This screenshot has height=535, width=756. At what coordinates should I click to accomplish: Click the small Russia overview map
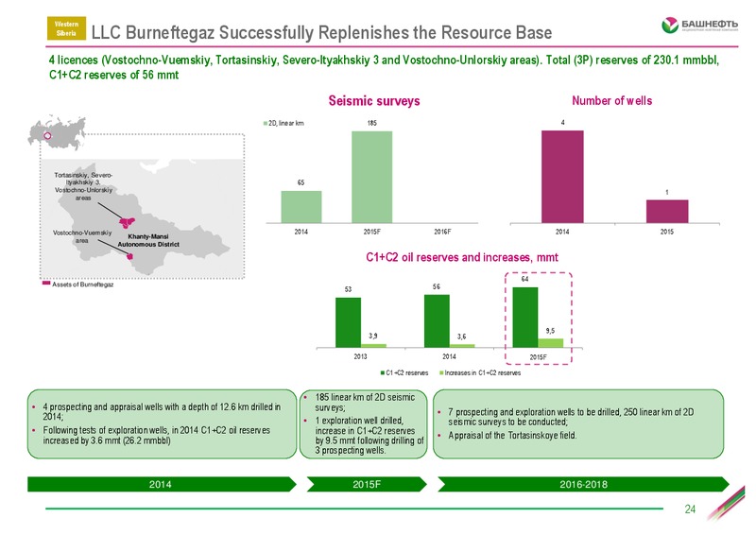(x=57, y=131)
